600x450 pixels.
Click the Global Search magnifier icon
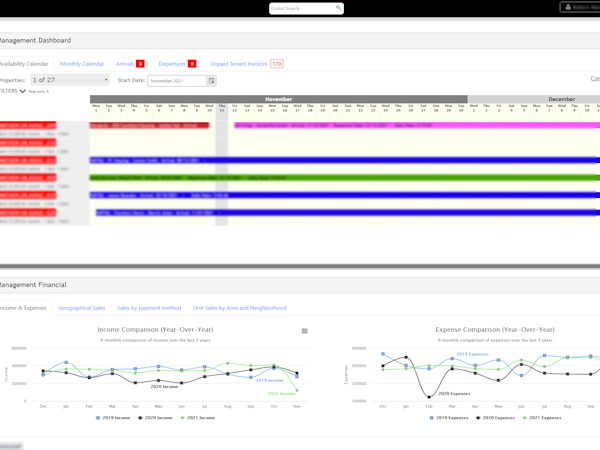[x=338, y=8]
